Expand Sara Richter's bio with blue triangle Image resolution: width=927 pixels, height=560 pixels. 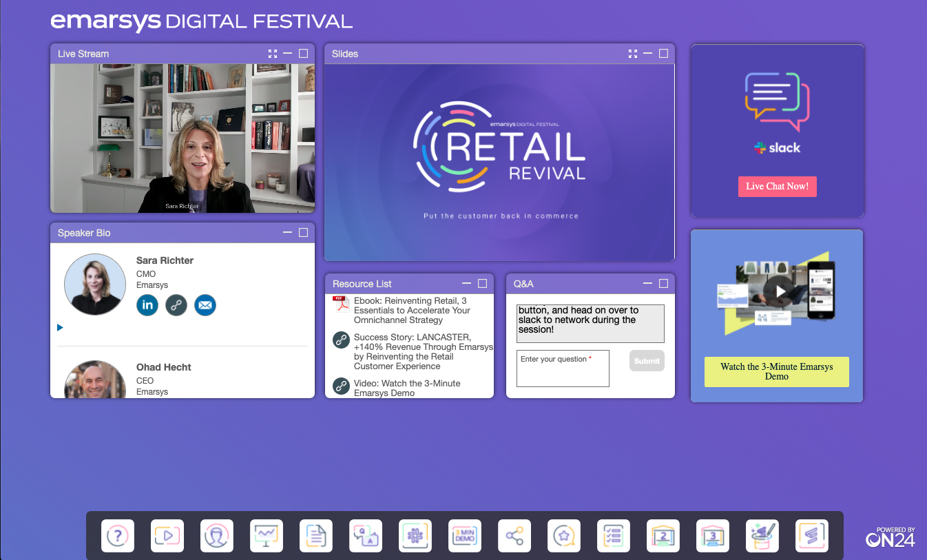coord(61,328)
